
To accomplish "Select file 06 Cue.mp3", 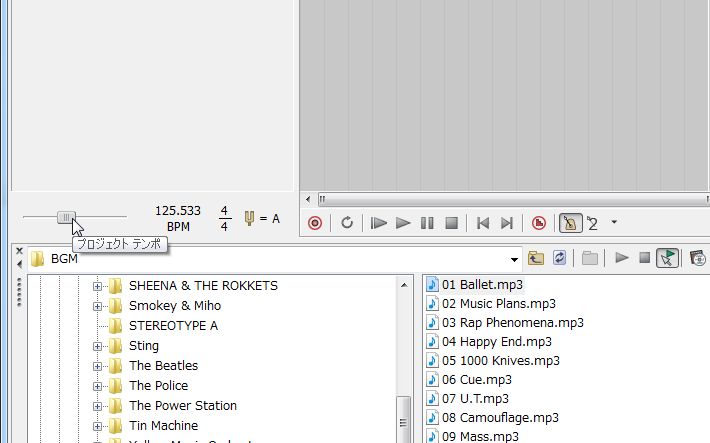I will [x=477, y=380].
